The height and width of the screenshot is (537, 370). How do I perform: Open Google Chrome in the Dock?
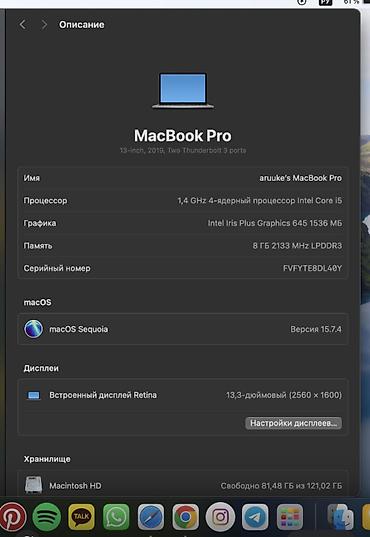coord(185,516)
